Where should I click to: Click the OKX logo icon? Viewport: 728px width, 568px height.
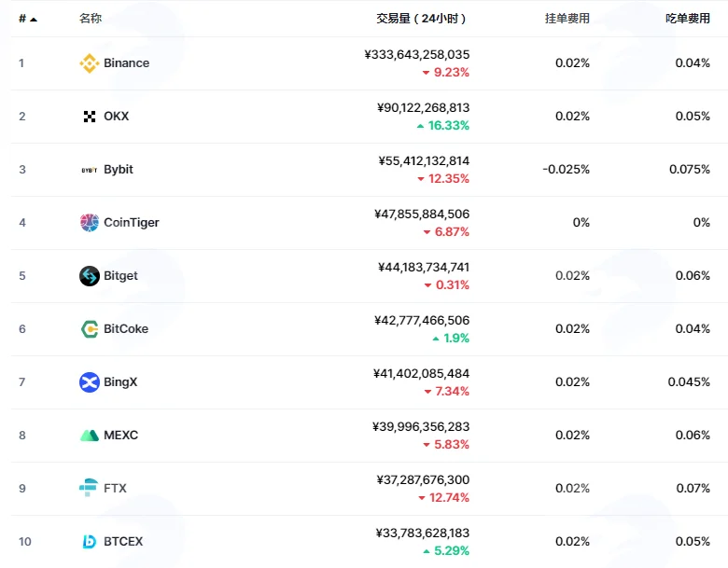pyautogui.click(x=90, y=117)
